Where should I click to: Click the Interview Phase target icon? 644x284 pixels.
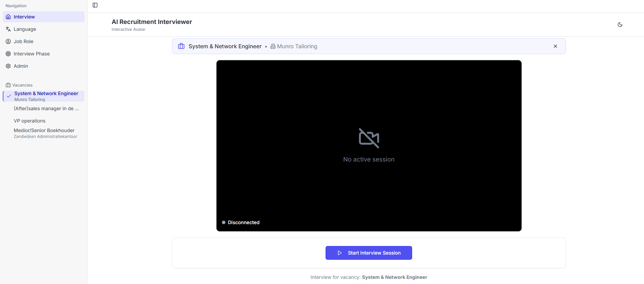pyautogui.click(x=8, y=54)
